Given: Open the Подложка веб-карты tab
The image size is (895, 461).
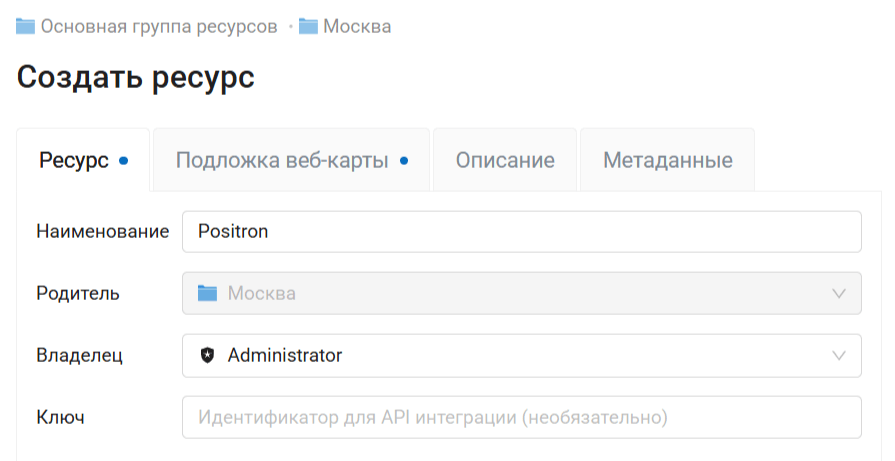Looking at the screenshot, I should (x=282, y=160).
